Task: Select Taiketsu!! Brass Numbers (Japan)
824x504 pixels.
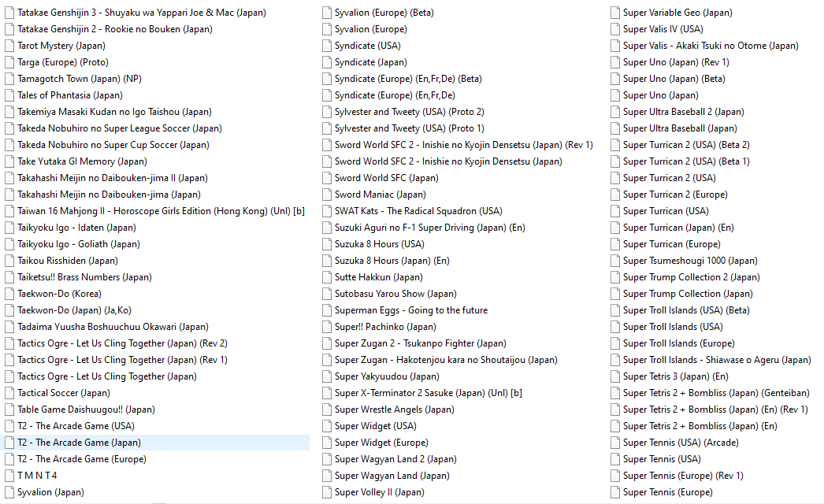Action: (84, 277)
